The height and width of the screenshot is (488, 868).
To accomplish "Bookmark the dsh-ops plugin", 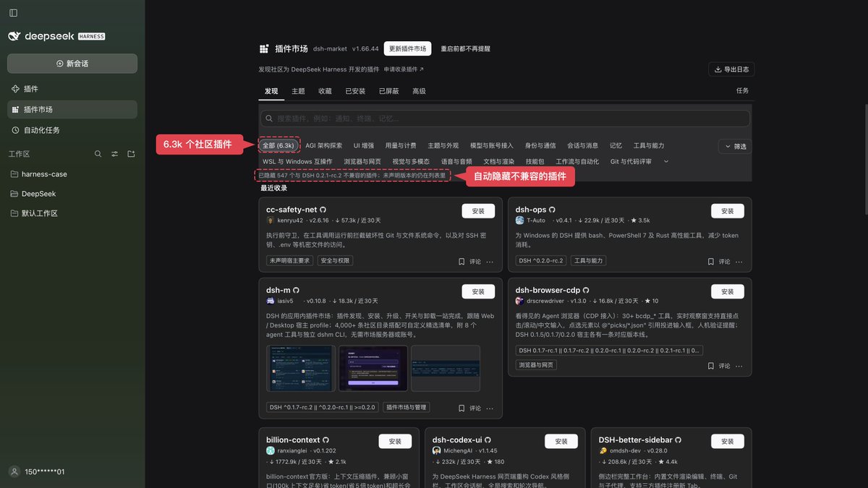I will [711, 262].
